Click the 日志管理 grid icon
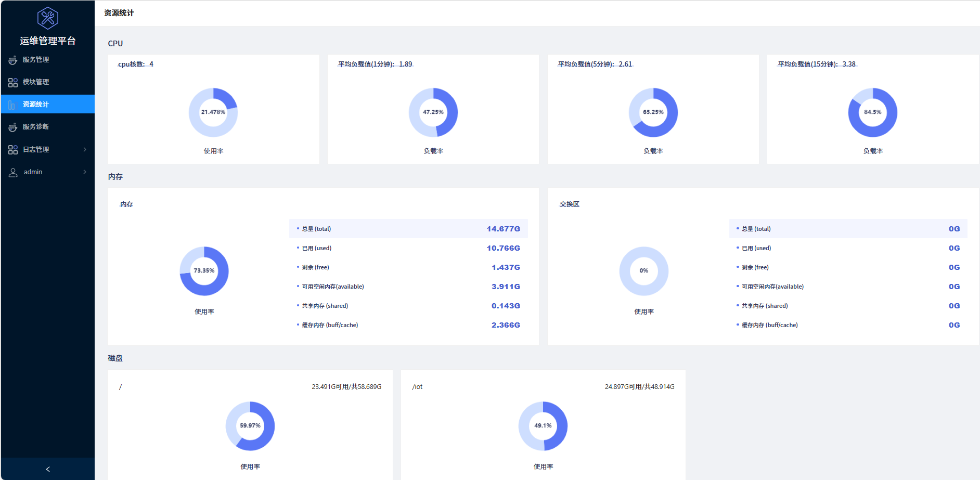 [13, 150]
